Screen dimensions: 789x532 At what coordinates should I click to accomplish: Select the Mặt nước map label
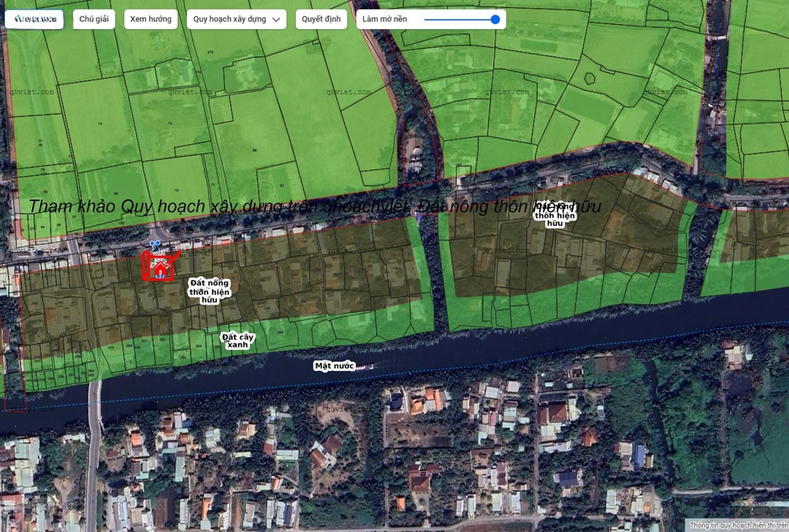pyautogui.click(x=335, y=365)
